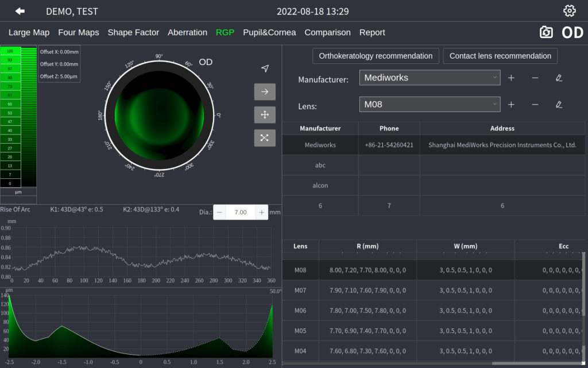Click the 7.00 diameter input field
Viewport: 588px width, 368px height.
point(241,212)
